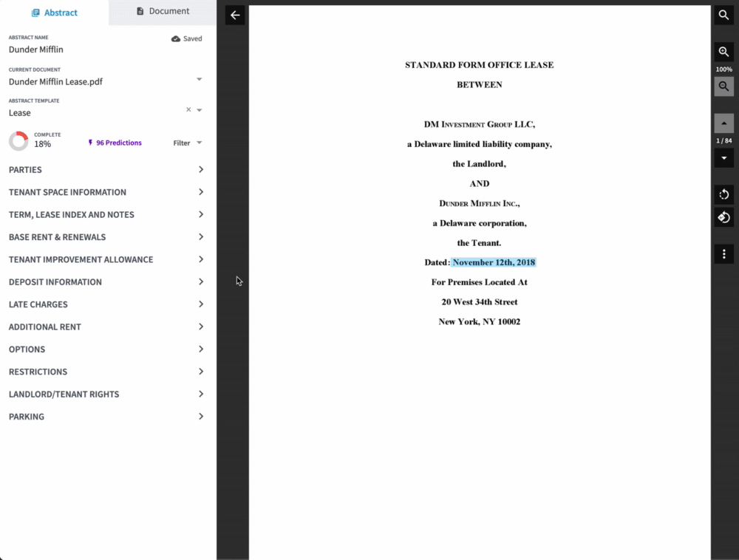
Task: Click the back arrow icon
Action: click(235, 15)
